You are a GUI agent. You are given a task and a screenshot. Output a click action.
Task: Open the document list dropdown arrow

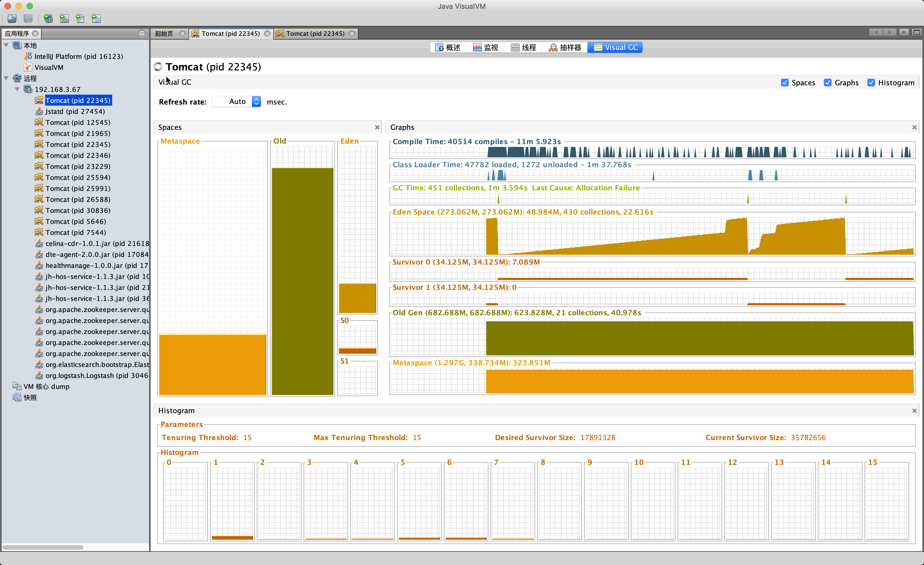click(904, 32)
